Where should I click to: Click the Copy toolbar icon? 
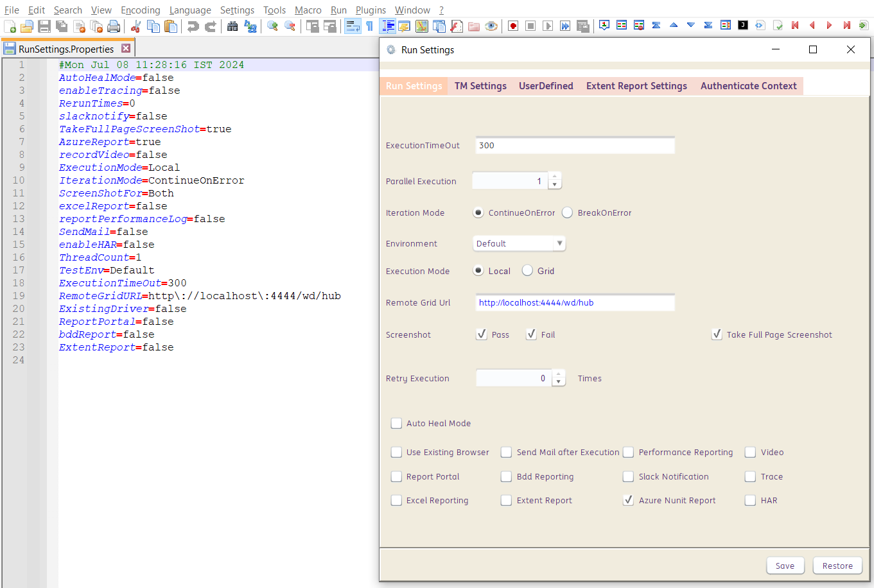coord(153,26)
